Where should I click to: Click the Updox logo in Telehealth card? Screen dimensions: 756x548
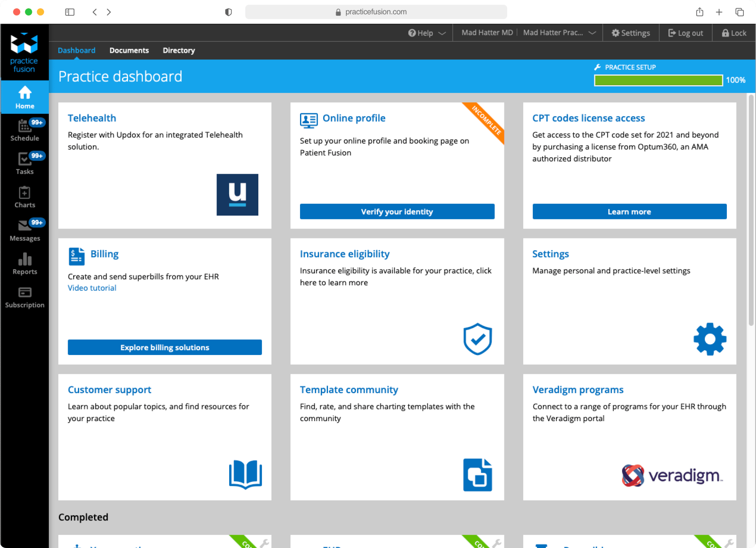point(237,195)
